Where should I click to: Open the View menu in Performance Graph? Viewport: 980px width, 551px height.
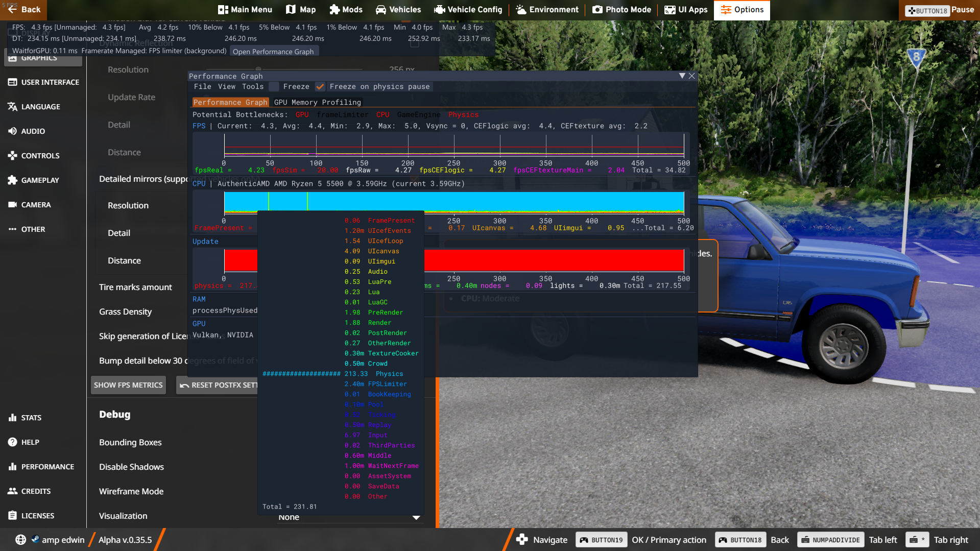coord(227,87)
